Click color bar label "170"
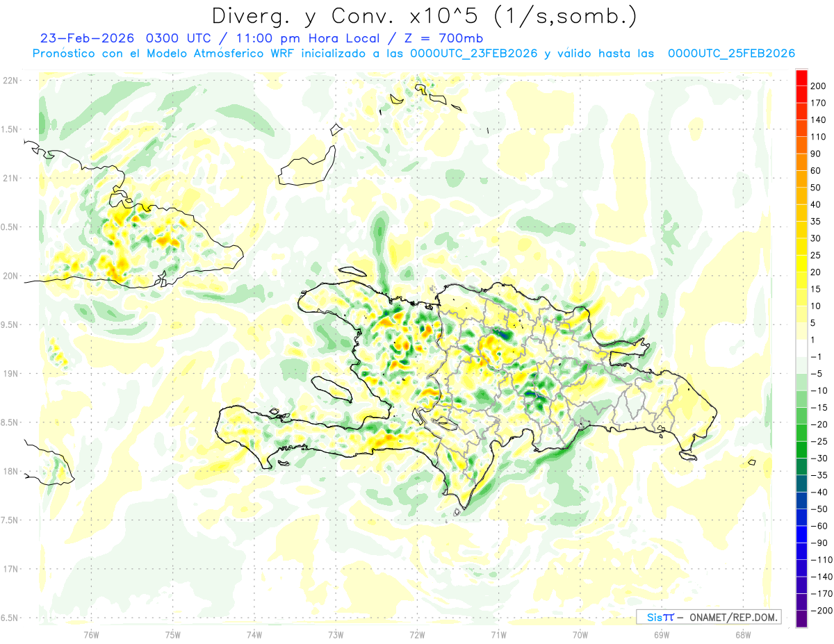Image resolution: width=834 pixels, height=644 pixels. tap(819, 103)
